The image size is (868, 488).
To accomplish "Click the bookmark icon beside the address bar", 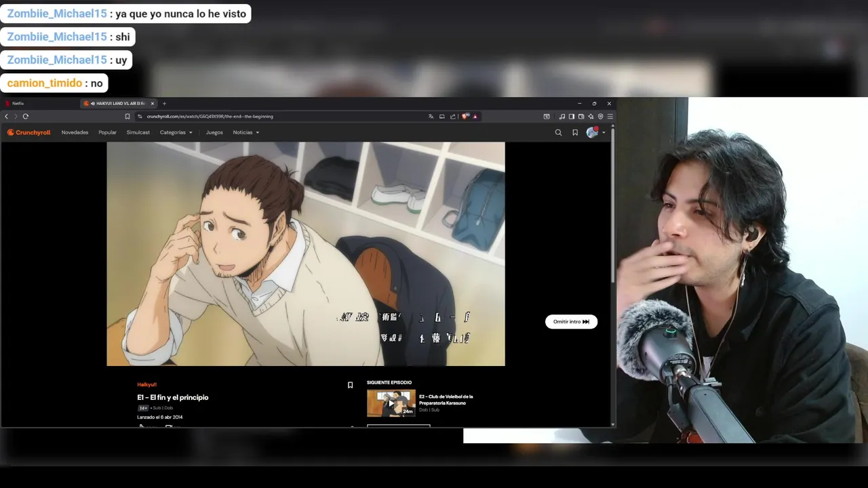I will coord(127,117).
